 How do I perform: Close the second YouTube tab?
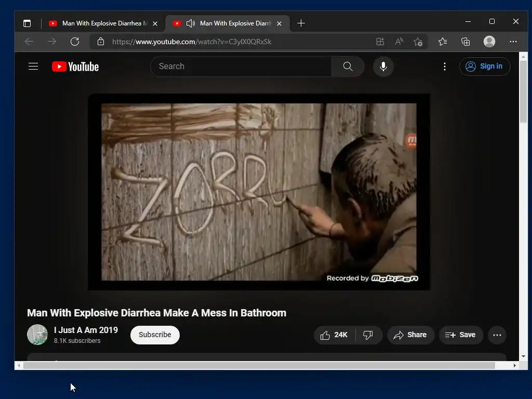click(279, 23)
